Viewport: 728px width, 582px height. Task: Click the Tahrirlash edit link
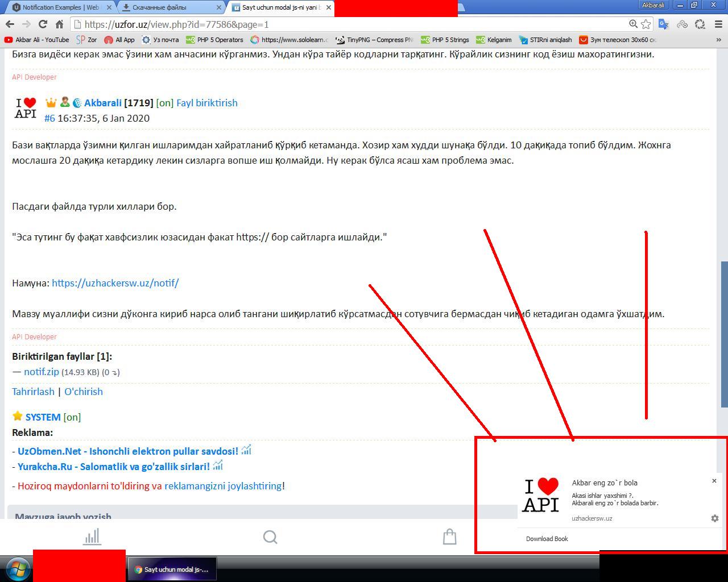point(33,392)
